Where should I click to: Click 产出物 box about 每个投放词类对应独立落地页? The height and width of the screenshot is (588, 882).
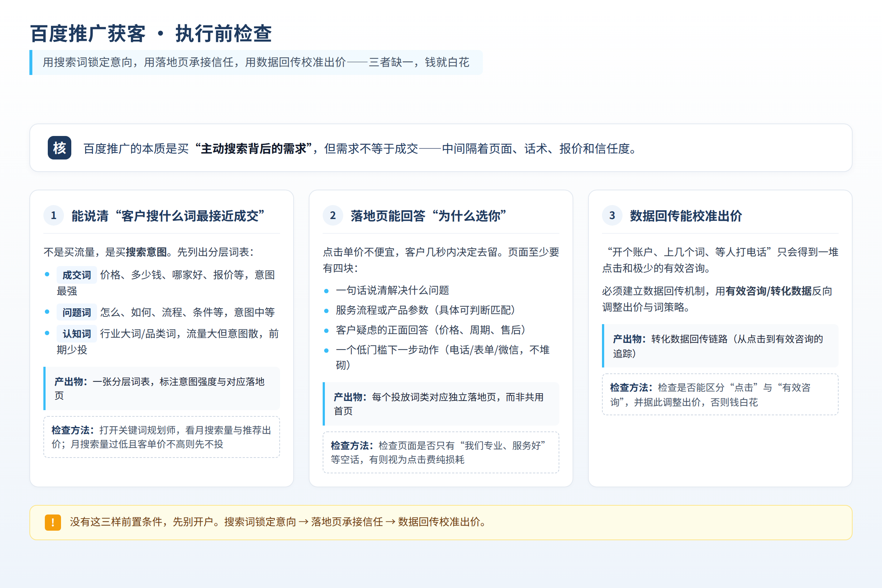[x=441, y=404]
